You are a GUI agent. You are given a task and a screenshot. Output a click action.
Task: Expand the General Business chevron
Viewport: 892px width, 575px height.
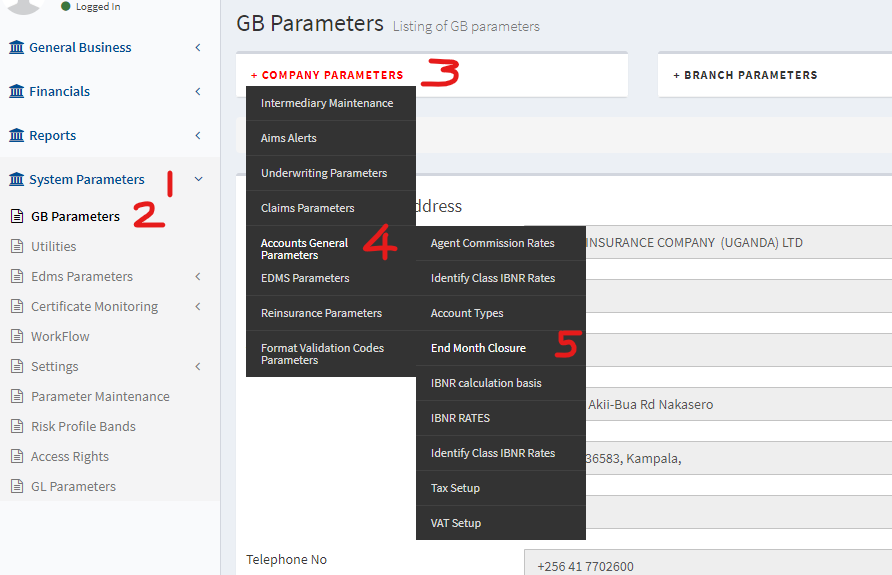point(198,47)
